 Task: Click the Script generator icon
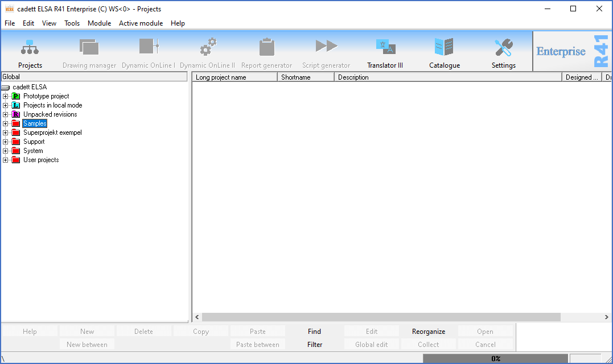point(326,47)
